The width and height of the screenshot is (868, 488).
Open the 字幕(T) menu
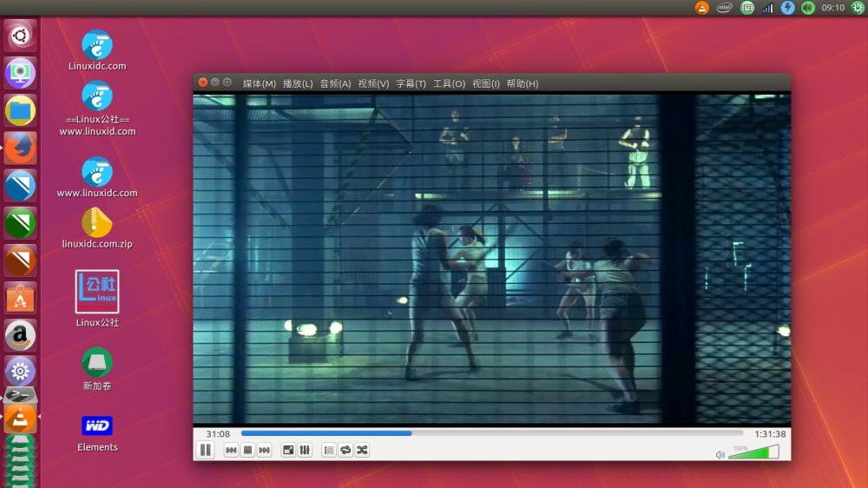coord(411,83)
